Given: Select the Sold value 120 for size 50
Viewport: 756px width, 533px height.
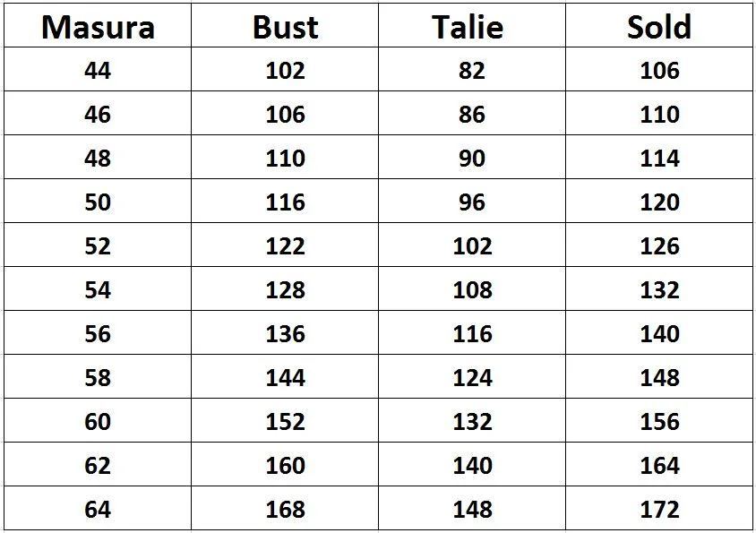Looking at the screenshot, I should tap(659, 202).
